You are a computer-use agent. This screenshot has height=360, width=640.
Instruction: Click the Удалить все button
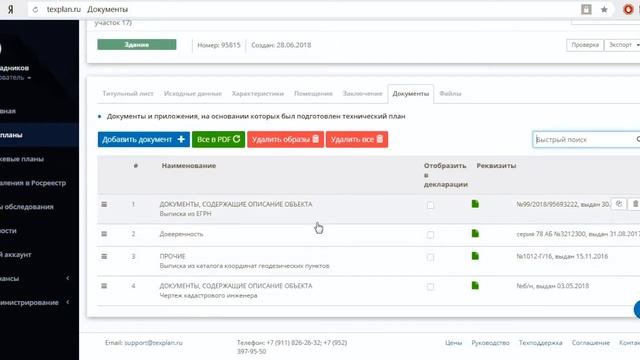[x=357, y=139]
